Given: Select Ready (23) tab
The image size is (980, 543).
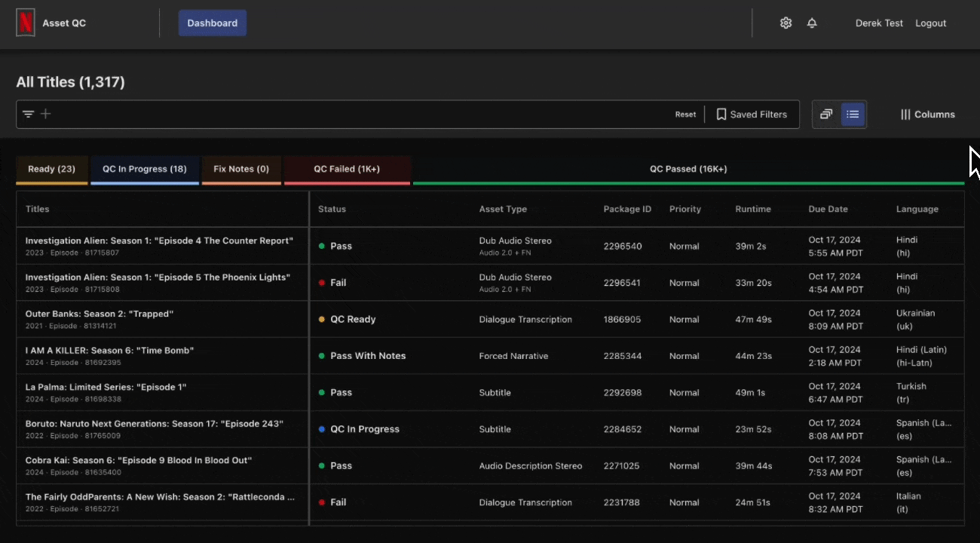Looking at the screenshot, I should (52, 170).
